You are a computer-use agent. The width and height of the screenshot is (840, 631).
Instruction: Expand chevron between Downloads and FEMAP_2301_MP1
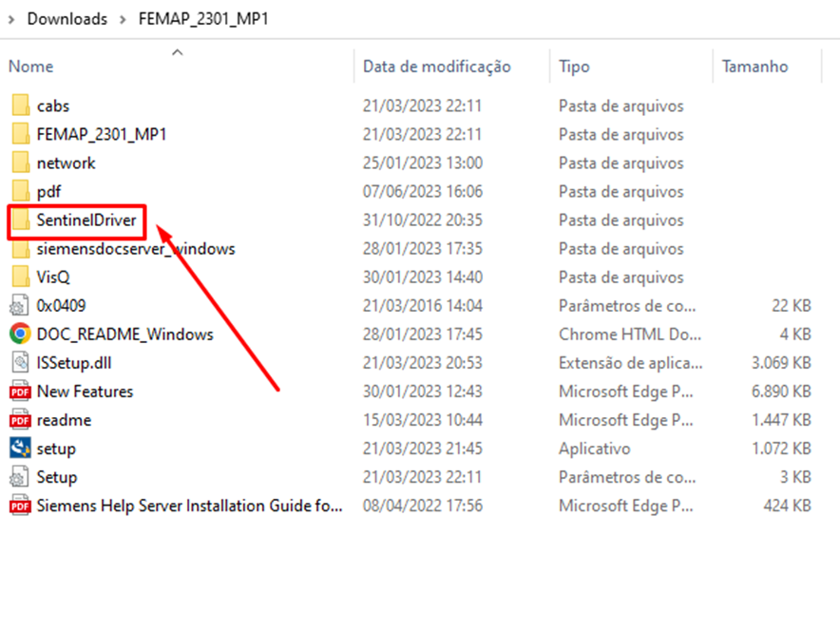pos(124,20)
